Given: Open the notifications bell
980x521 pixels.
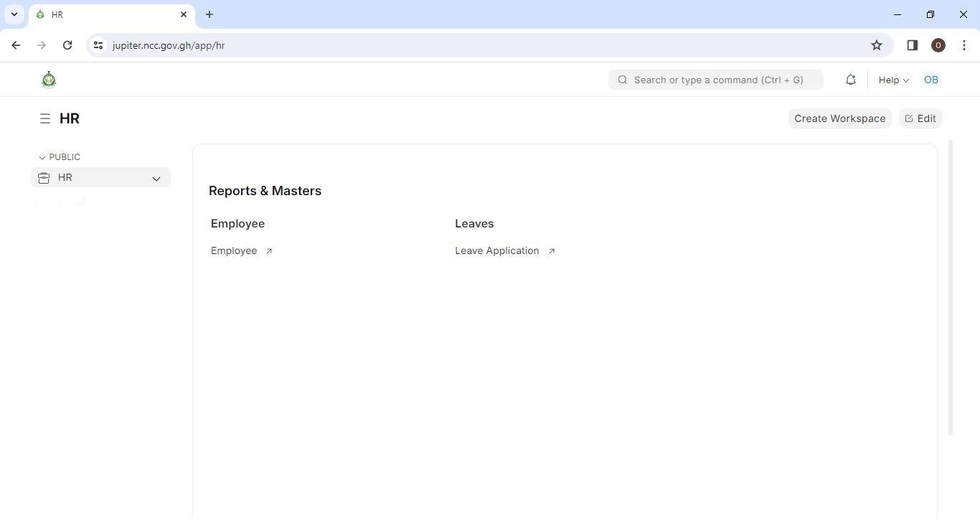Looking at the screenshot, I should coord(850,80).
